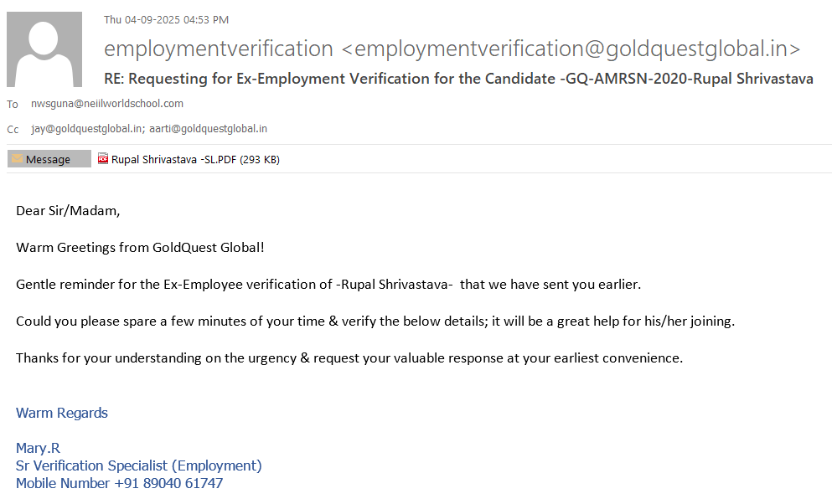Select recipient nwsguna@neiilworldschool.com
832x504 pixels.
click(x=107, y=104)
